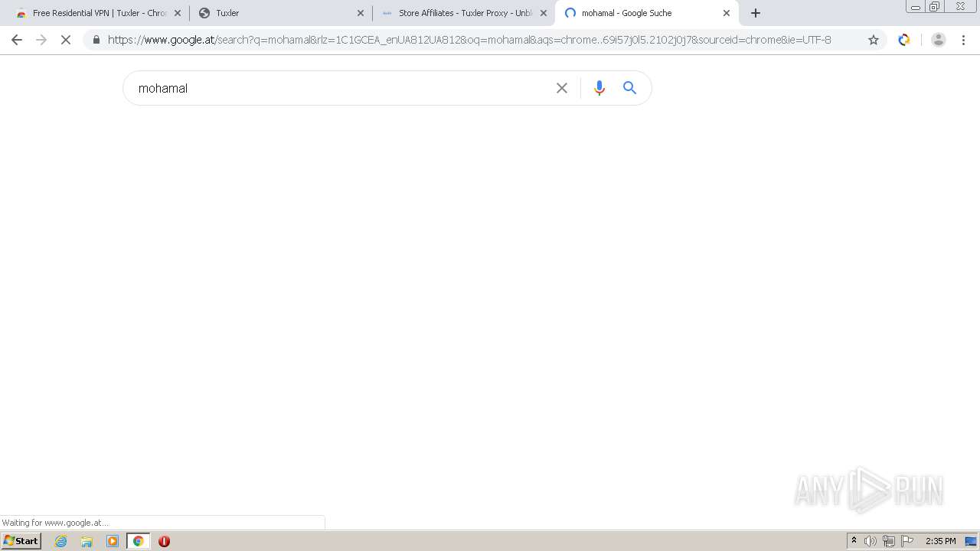Click into the Google search field
Viewport: 980px width, 551px height.
click(x=341, y=88)
